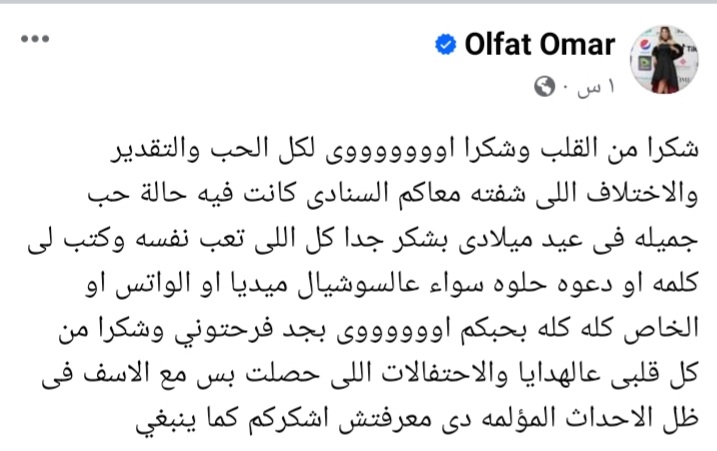The width and height of the screenshot is (717, 451).
Task: Click the last line beginning 'ظل الاحداث'
Action: 417,419
